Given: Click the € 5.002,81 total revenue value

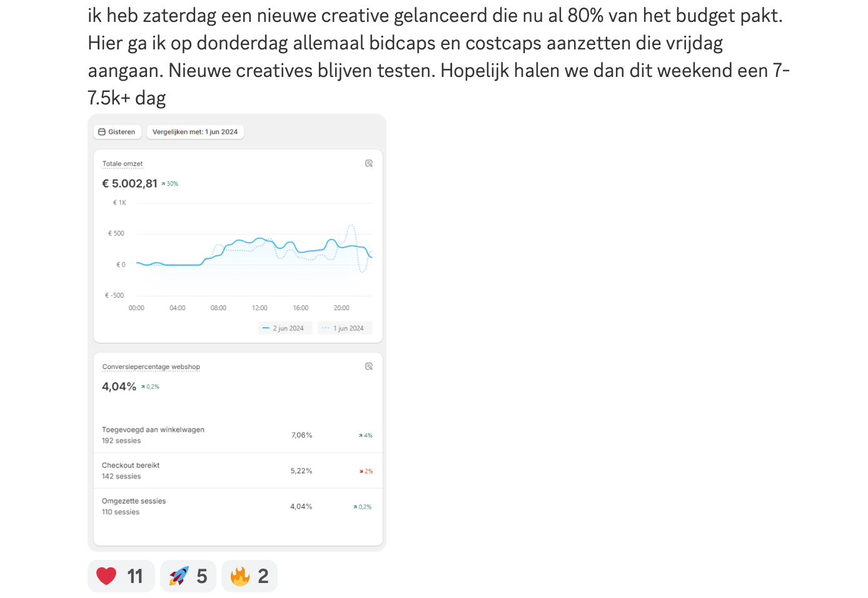Looking at the screenshot, I should pyautogui.click(x=130, y=183).
